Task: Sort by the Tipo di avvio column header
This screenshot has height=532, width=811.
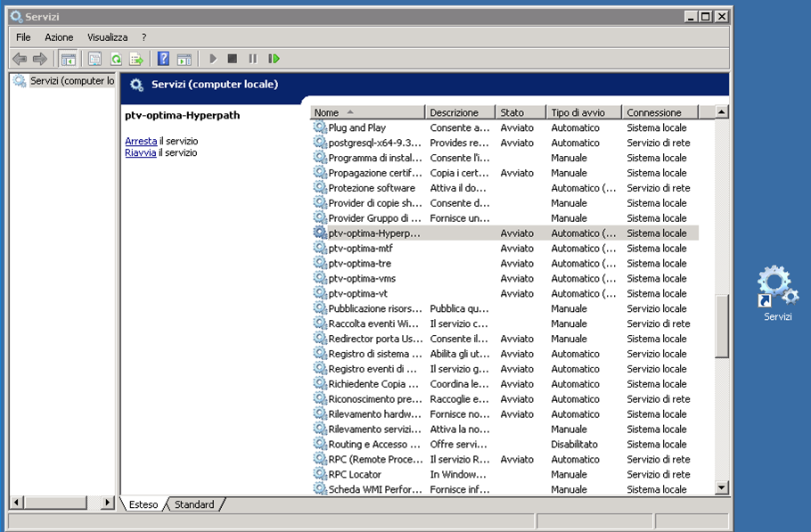Action: point(583,112)
